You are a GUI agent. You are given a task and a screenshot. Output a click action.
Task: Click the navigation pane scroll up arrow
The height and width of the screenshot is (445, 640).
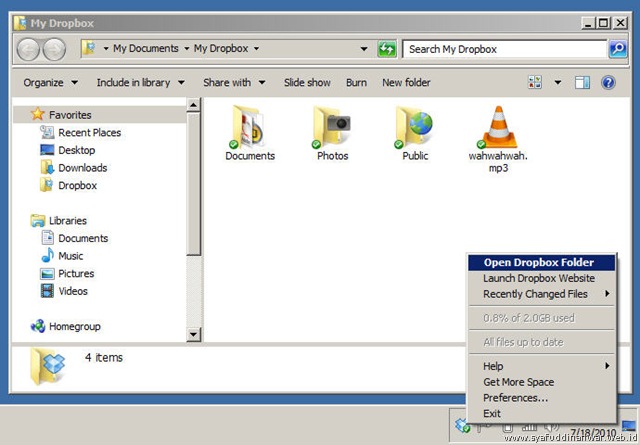tap(193, 105)
